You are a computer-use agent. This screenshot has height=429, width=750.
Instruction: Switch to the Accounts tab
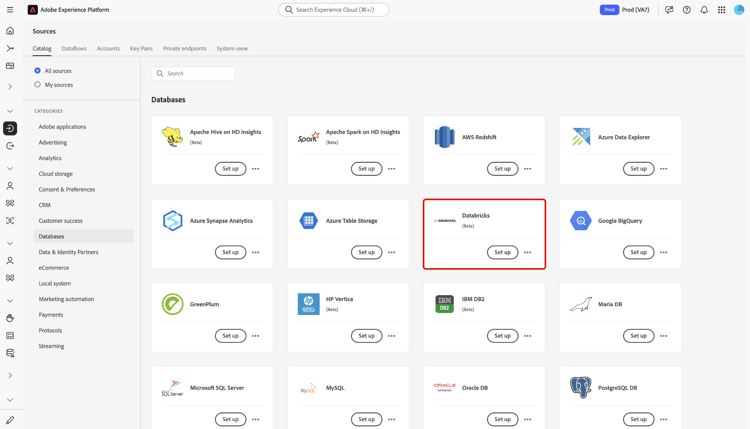click(108, 48)
